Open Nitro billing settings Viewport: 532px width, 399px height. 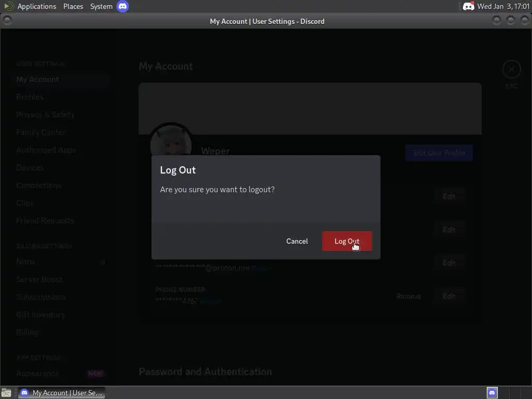(x=62, y=262)
